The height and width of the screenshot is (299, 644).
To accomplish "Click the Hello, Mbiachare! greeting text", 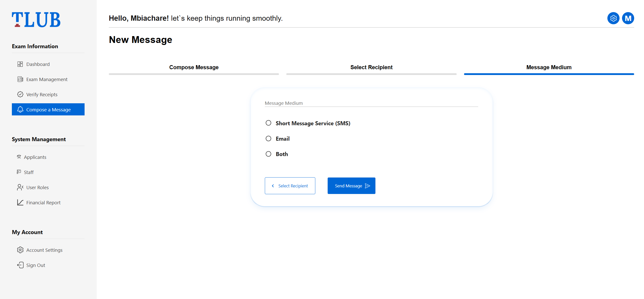I will (x=139, y=18).
